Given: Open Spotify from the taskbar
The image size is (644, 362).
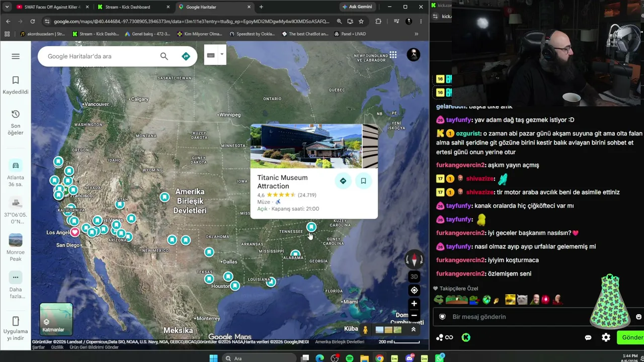Looking at the screenshot, I should tap(350, 358).
